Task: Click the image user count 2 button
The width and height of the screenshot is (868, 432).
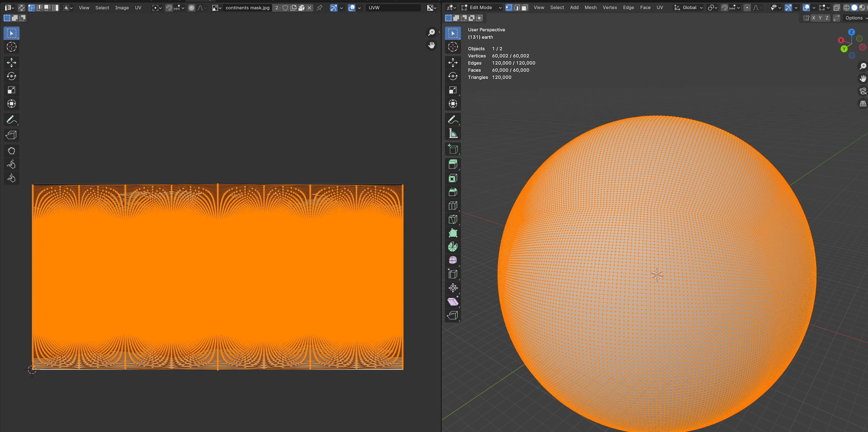Action: (277, 7)
